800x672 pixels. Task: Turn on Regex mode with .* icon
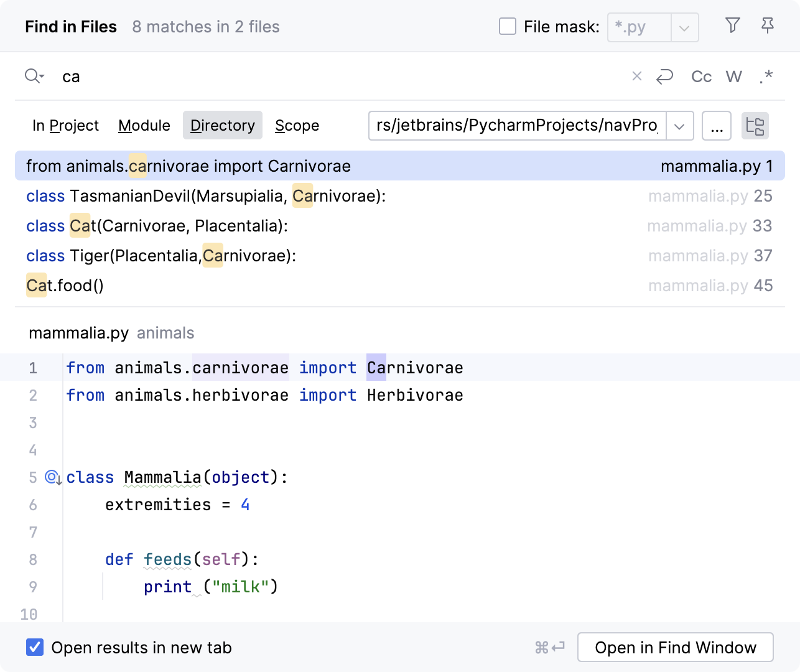[766, 76]
